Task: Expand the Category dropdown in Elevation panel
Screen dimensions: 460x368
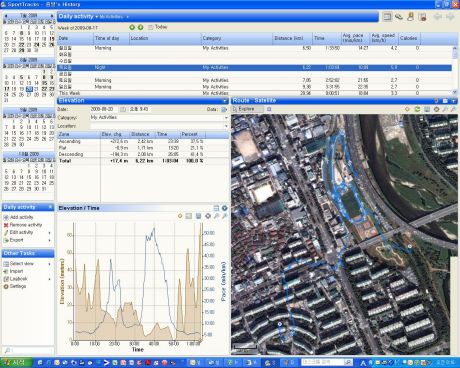Action: 226,118
